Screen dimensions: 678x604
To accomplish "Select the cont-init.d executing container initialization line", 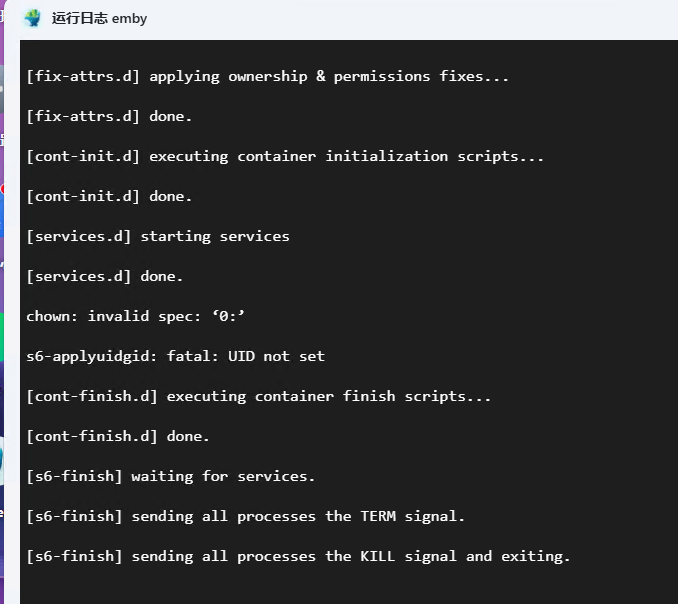I will point(285,157).
